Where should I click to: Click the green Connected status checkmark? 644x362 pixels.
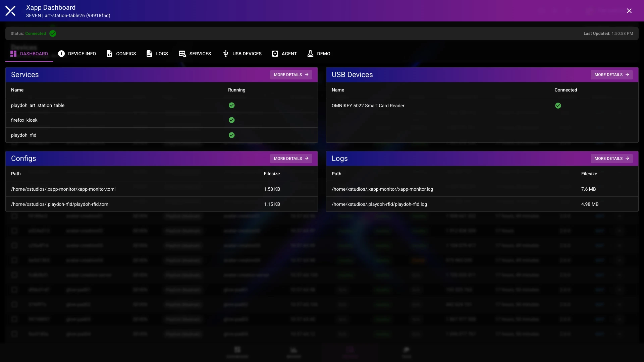[53, 34]
